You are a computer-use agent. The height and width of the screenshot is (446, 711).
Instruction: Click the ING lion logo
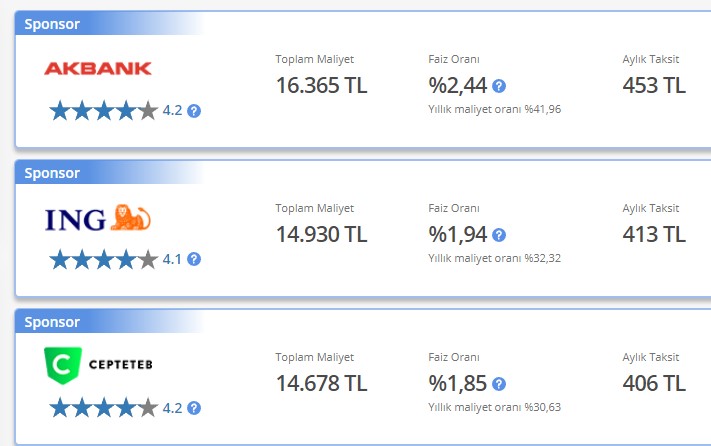click(98, 218)
